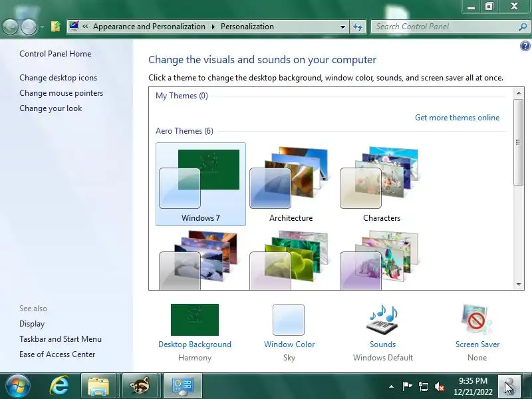This screenshot has width=532, height=399.
Task: Click the Sounds keyboard and notes icon
Action: (383, 319)
